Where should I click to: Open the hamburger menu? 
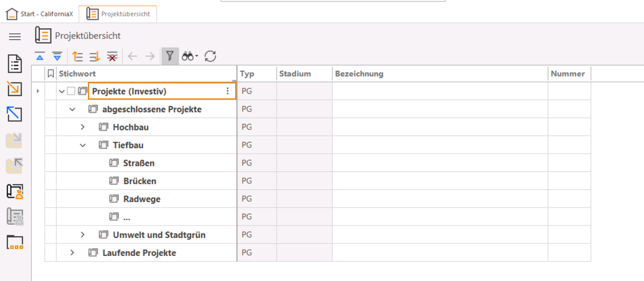coord(15,37)
